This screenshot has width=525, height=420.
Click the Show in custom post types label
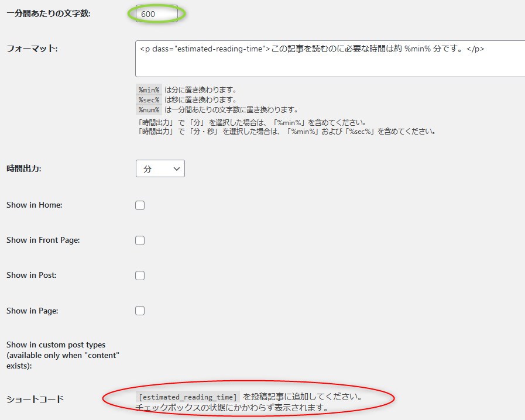tap(63, 355)
